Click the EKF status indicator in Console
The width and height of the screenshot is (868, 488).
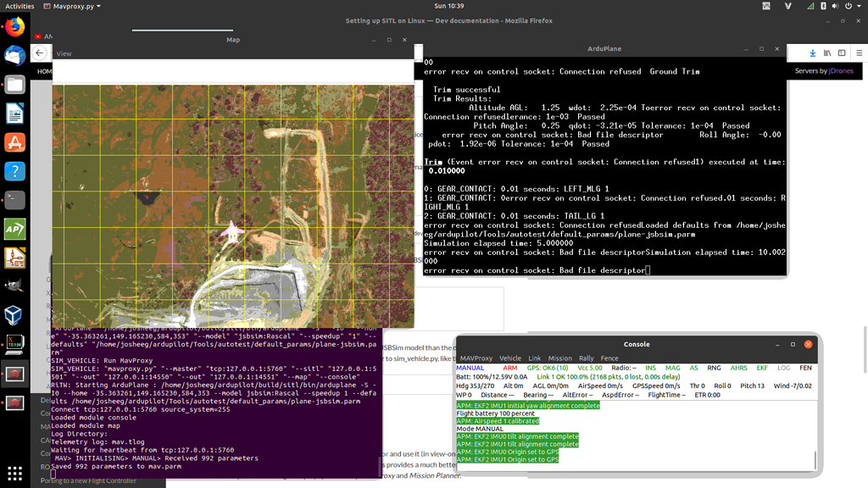pos(764,369)
